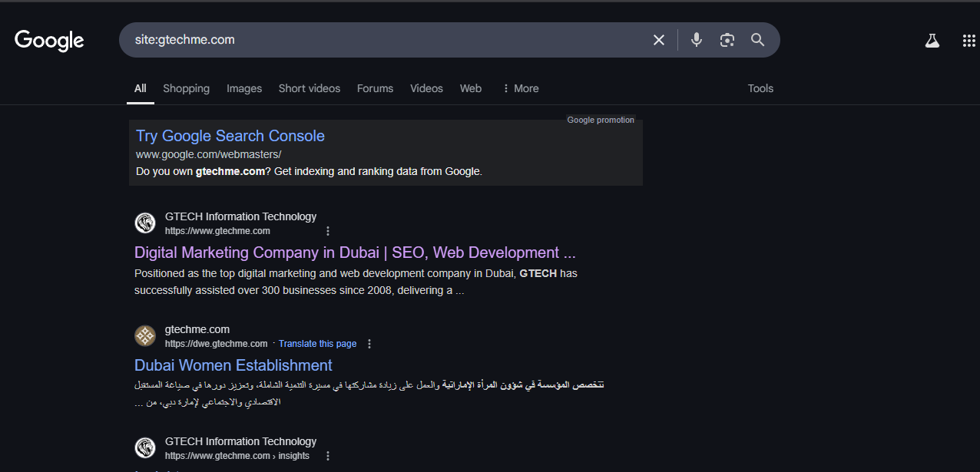Click Translate this page link

click(317, 344)
